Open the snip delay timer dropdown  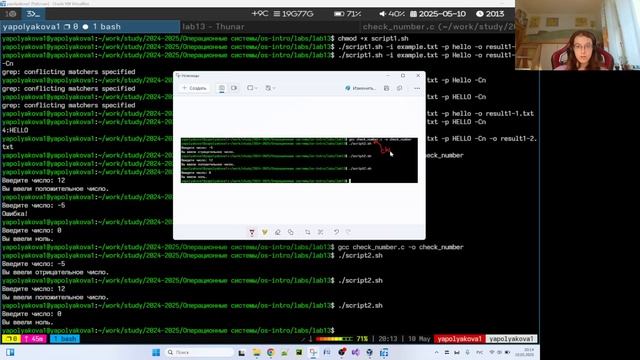(x=270, y=88)
